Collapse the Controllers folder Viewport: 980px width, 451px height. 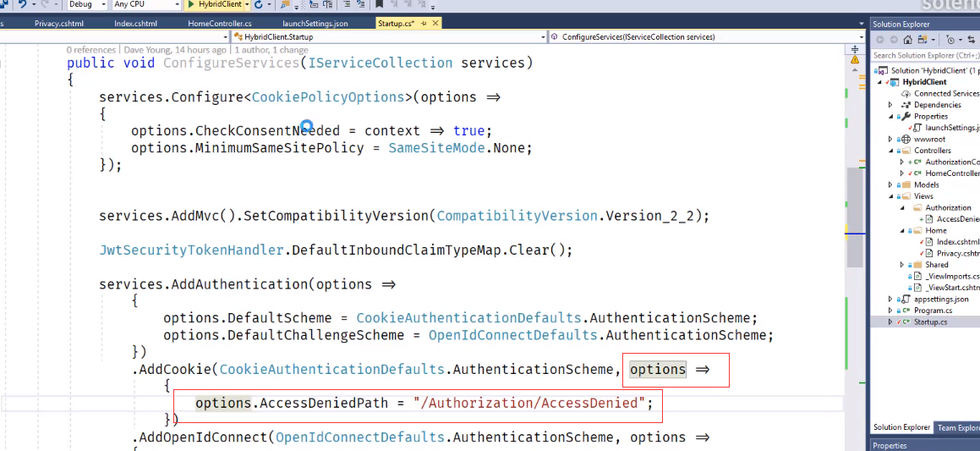(x=890, y=151)
